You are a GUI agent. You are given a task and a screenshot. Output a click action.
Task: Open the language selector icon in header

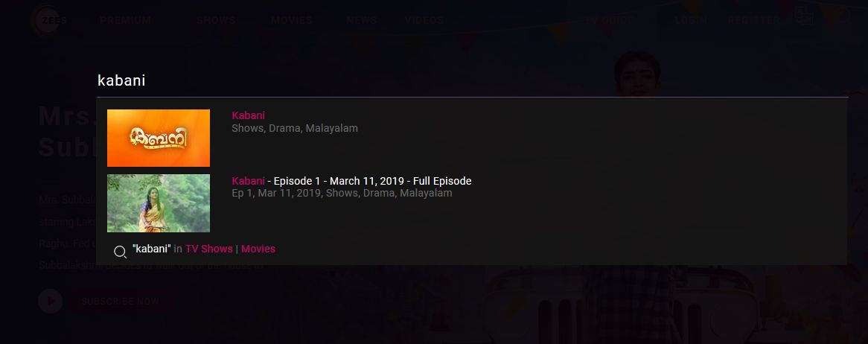pos(804,16)
